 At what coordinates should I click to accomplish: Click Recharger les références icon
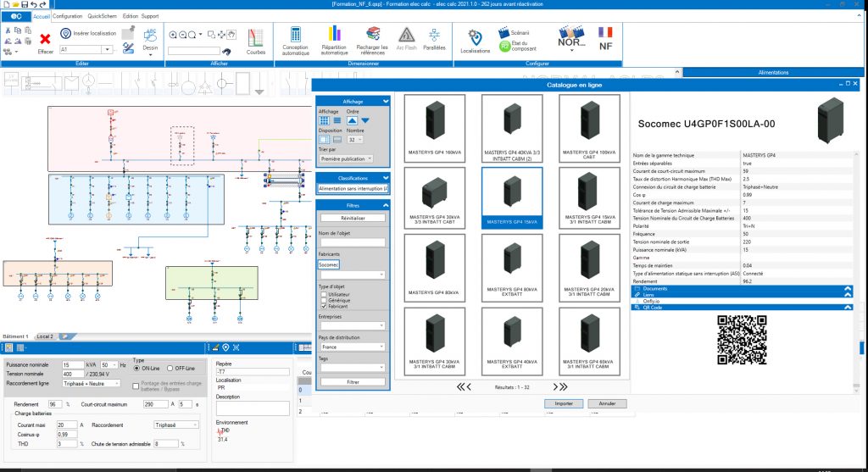tap(372, 36)
